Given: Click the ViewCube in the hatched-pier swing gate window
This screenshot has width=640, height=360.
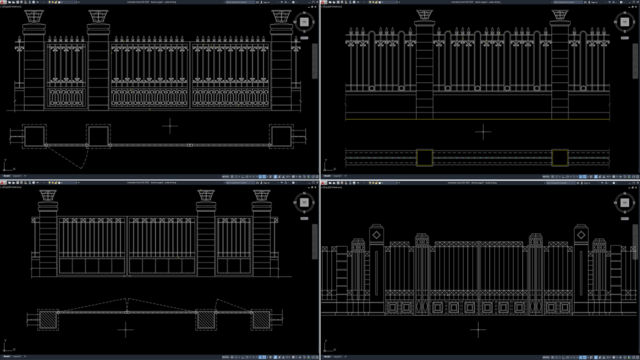Looking at the screenshot, I should tap(304, 202).
